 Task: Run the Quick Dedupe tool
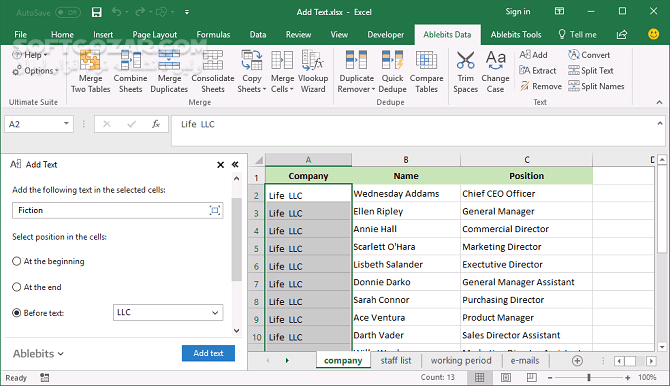392,71
